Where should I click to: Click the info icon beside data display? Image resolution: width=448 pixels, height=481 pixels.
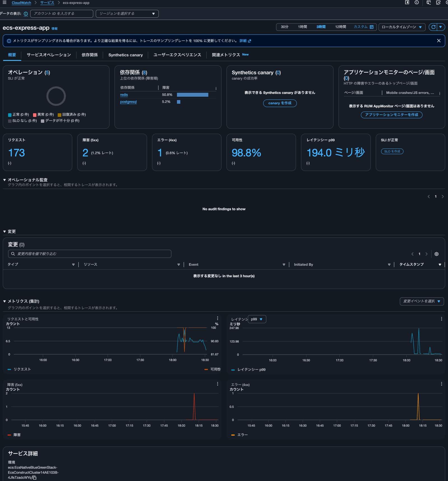(x=26, y=14)
